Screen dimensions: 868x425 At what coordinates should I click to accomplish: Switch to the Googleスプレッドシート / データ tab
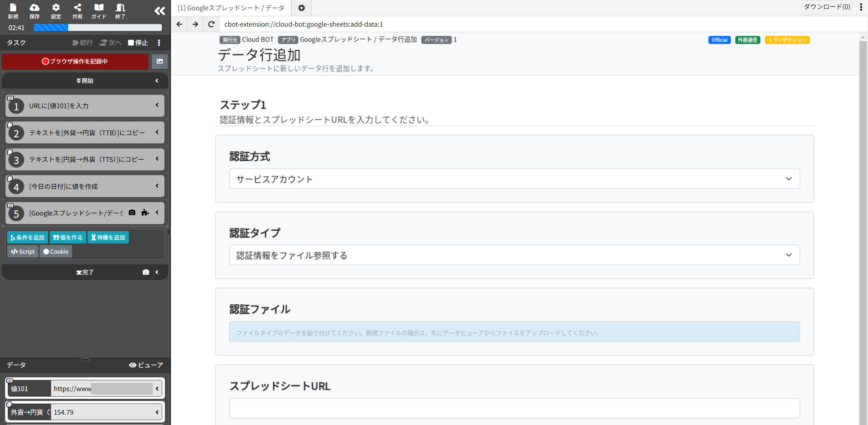(231, 8)
